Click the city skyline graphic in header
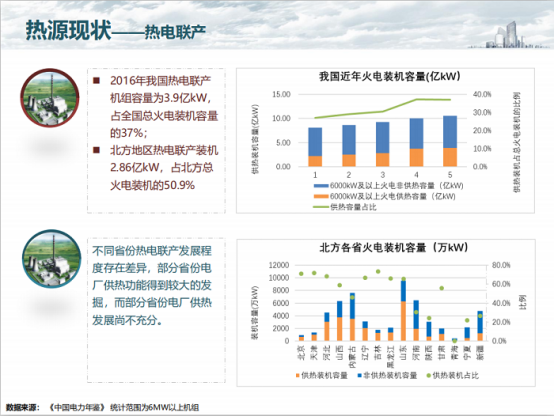 [509, 35]
